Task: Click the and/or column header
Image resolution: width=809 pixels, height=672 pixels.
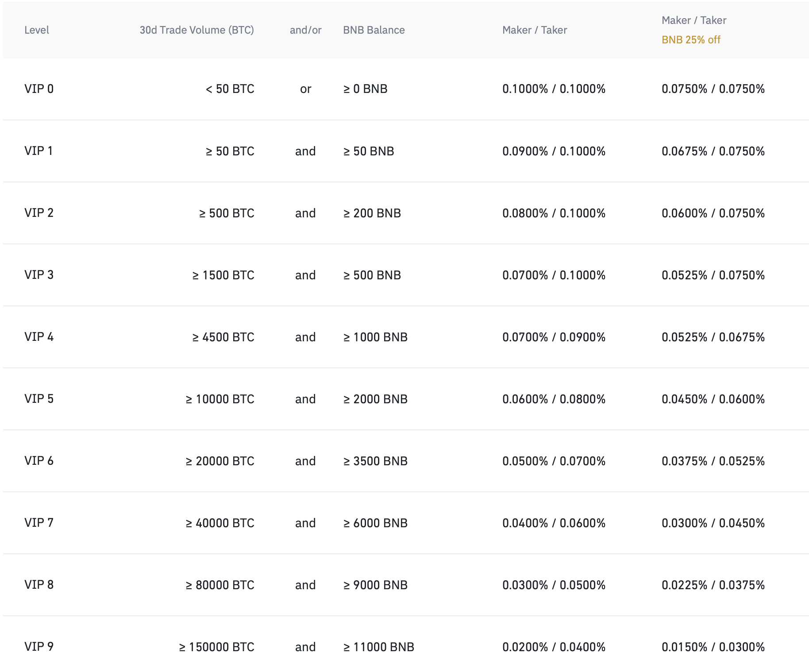Action: tap(305, 30)
